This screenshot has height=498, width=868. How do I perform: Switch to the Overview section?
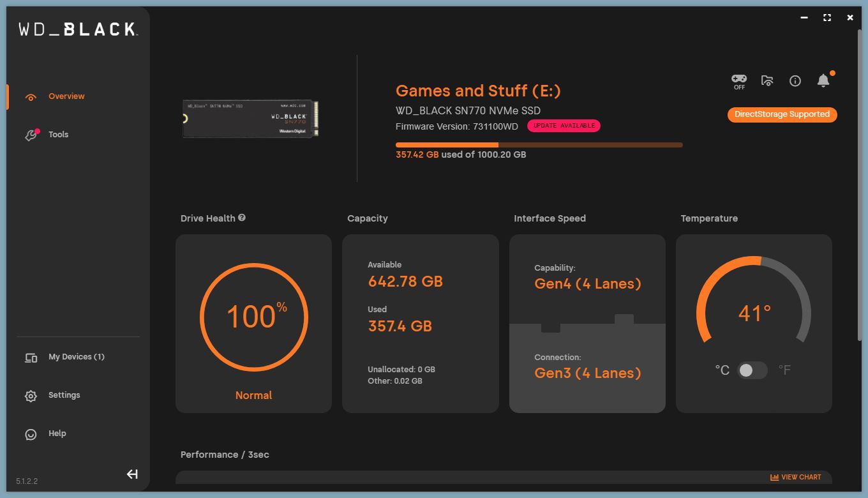pyautogui.click(x=66, y=96)
